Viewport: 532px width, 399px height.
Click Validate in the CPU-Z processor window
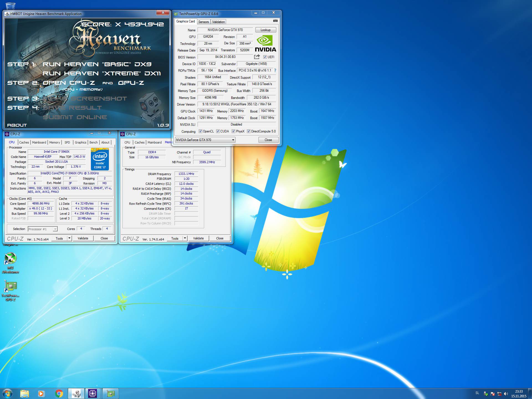click(x=83, y=238)
